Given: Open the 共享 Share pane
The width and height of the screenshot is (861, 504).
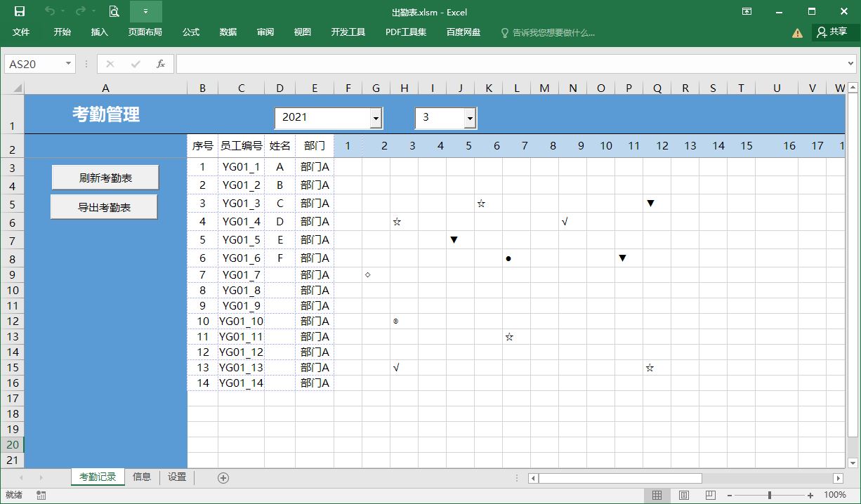Looking at the screenshot, I should (834, 32).
